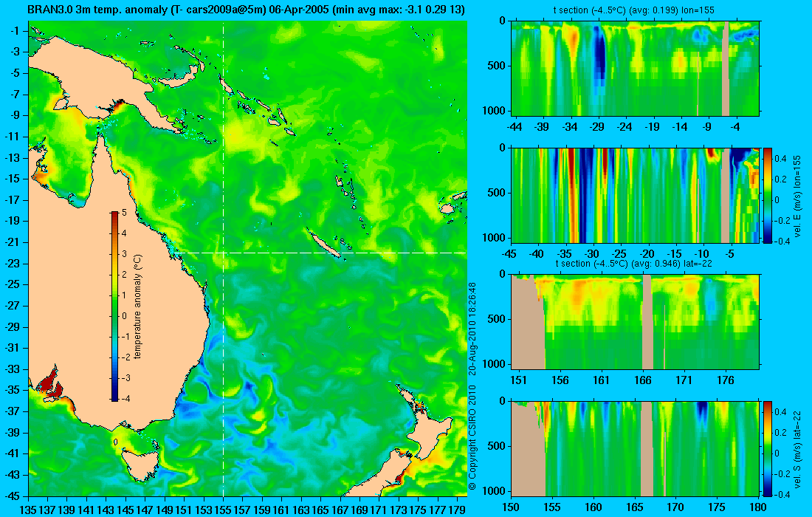Click the "20-Aug-2010 18:26:48" timestamp
Screen dimensions: 812x517
pyautogui.click(x=472, y=328)
